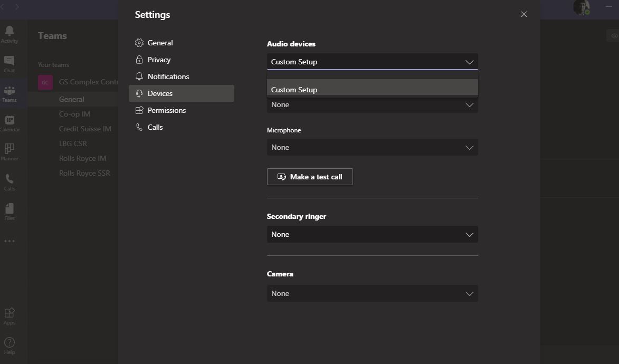Show more apps via ellipsis icon

[x=9, y=241]
